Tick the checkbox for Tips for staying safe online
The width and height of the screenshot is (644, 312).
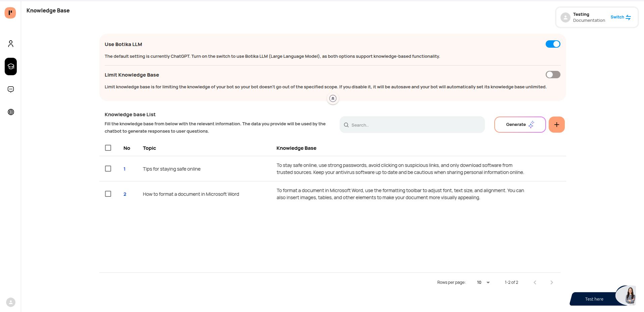point(108,169)
